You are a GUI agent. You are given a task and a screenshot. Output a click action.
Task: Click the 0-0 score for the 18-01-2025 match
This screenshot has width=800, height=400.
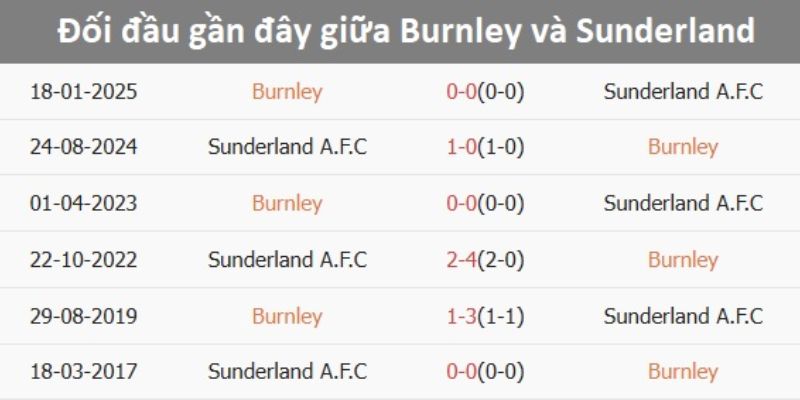tap(485, 92)
